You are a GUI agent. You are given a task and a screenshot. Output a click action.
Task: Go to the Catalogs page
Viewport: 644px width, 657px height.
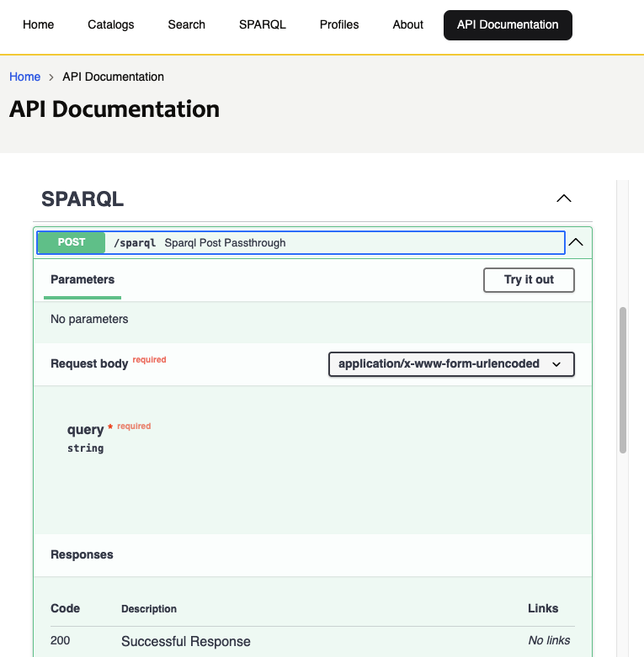(x=111, y=25)
